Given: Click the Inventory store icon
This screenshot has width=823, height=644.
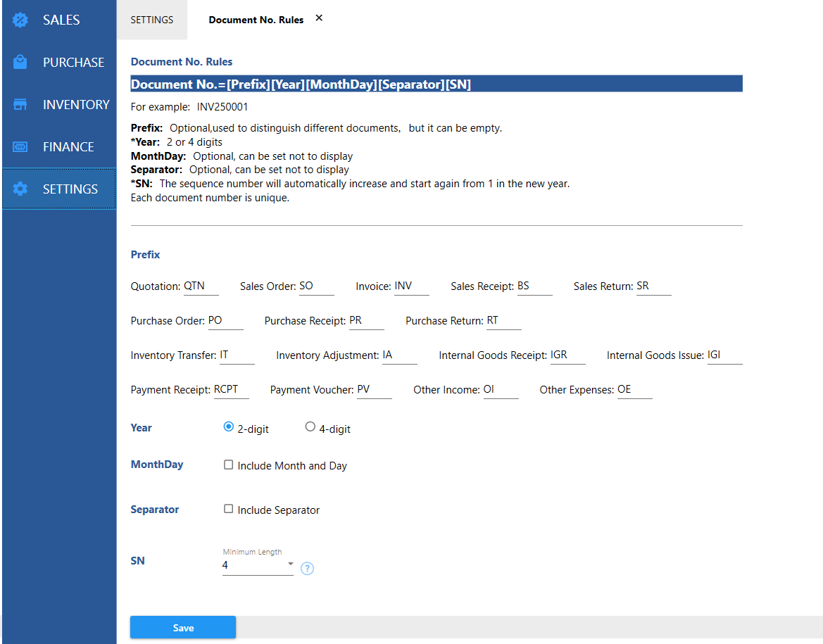Looking at the screenshot, I should tap(20, 105).
